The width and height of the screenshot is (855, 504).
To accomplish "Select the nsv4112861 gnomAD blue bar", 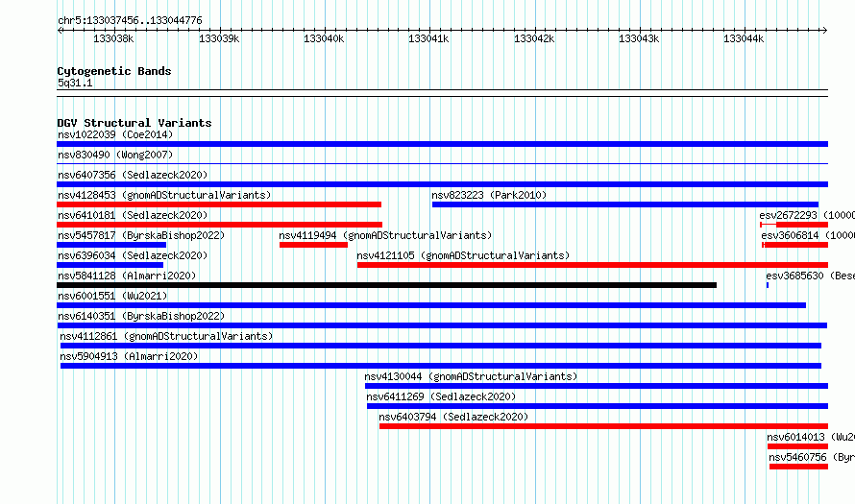I will click(441, 346).
